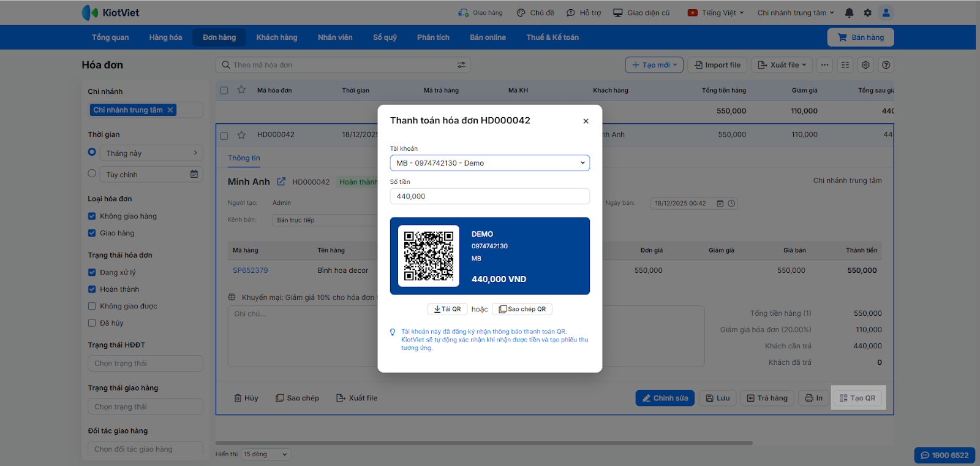Viewport: 980px width, 466px height.
Task: Open Tùy chỉnh calendar icon
Action: (x=194, y=174)
